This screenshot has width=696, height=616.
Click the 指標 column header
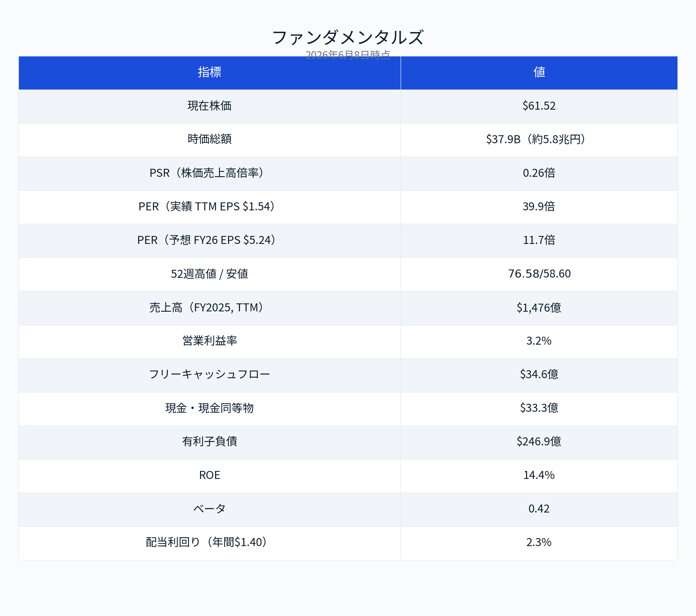(209, 73)
